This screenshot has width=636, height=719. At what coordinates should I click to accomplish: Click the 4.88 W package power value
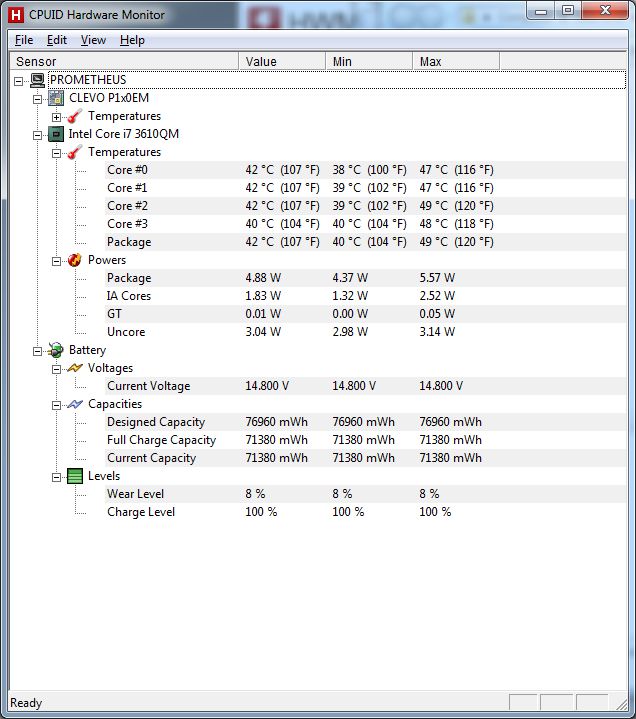click(x=263, y=278)
